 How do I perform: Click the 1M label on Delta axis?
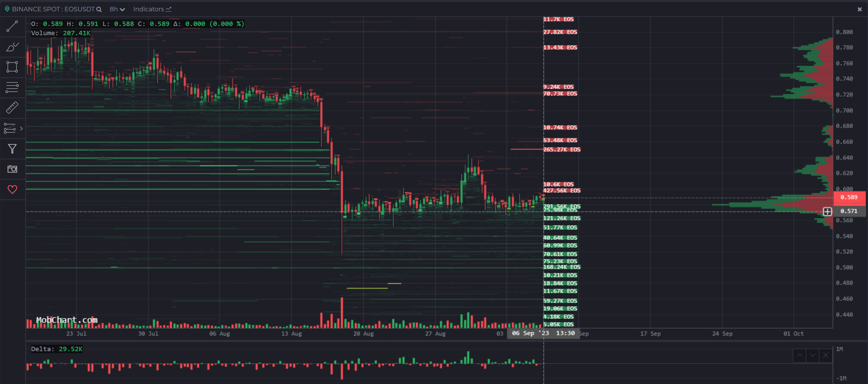pos(839,349)
